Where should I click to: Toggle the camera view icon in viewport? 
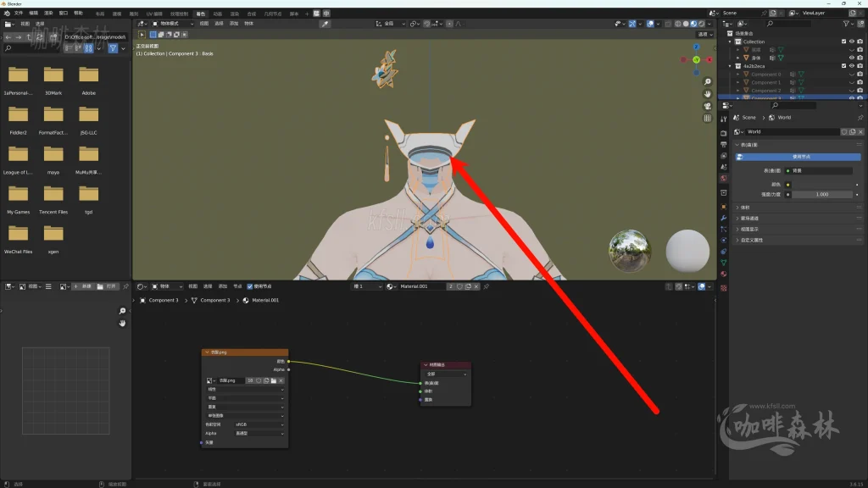[708, 106]
